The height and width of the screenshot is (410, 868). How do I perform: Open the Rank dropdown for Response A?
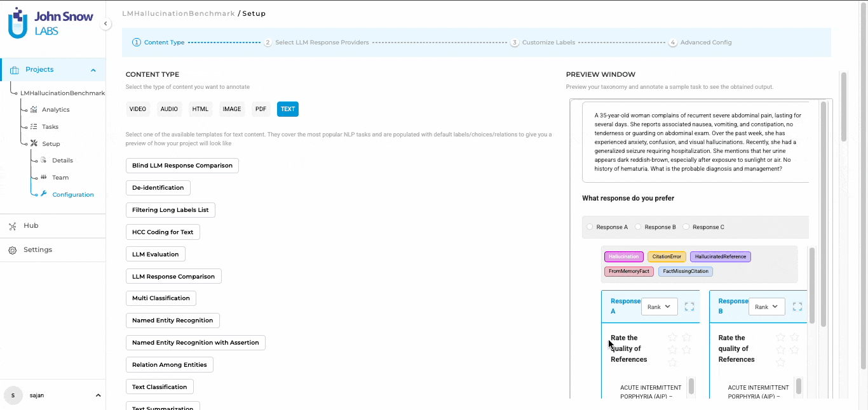[659, 307]
